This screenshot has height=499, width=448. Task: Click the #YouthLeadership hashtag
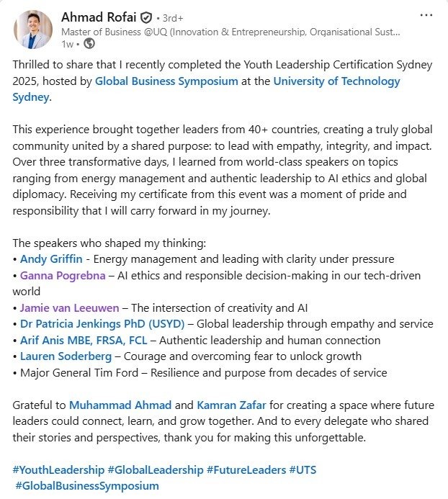point(58,470)
